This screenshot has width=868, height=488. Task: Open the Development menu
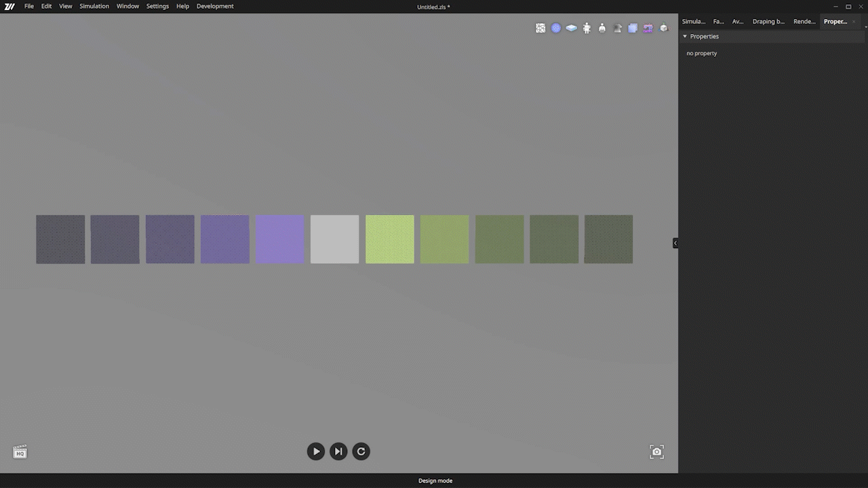(x=215, y=6)
